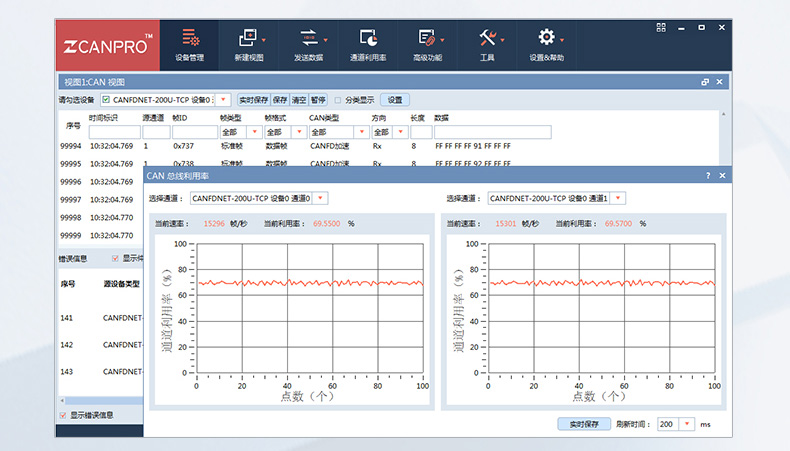This screenshot has height=451, width=790.
Task: Open the 通道利用率 channel utilization icon
Action: pos(368,38)
